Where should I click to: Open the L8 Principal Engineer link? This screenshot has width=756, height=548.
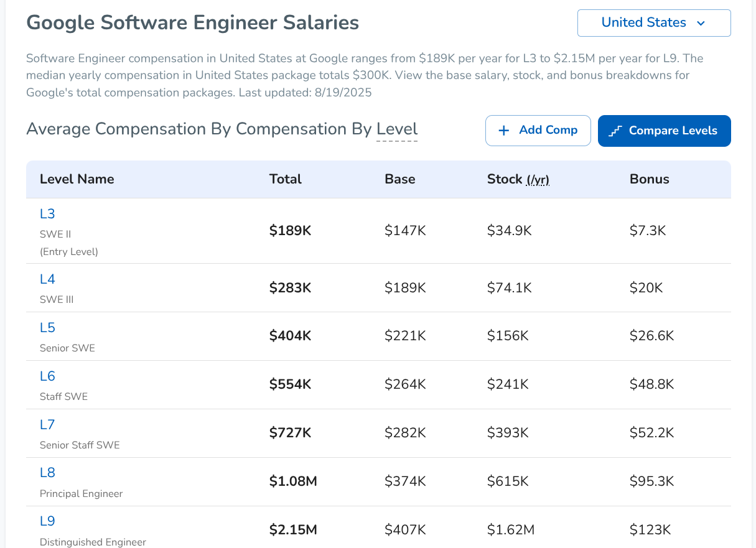(x=47, y=473)
